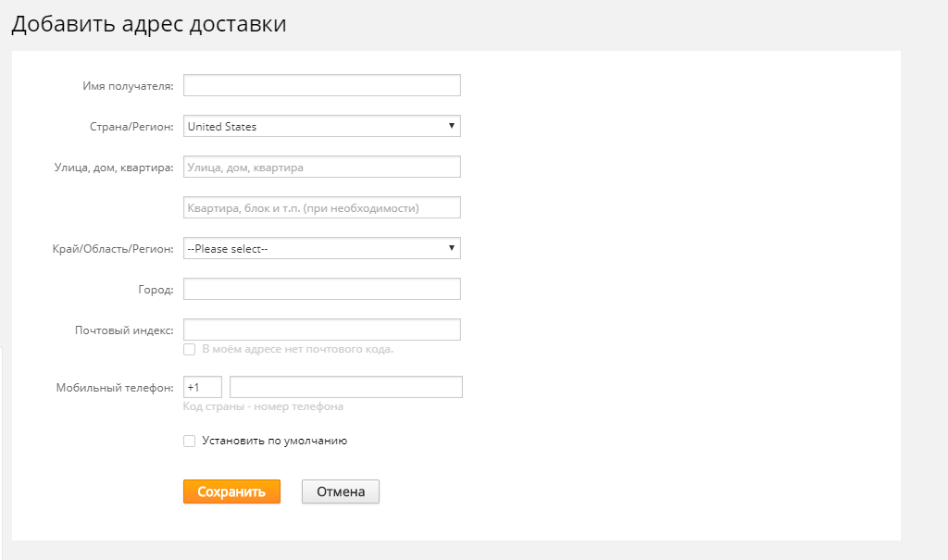Click the Край/Область/Регион label
Viewport: 948px width, 560px height.
(113, 249)
